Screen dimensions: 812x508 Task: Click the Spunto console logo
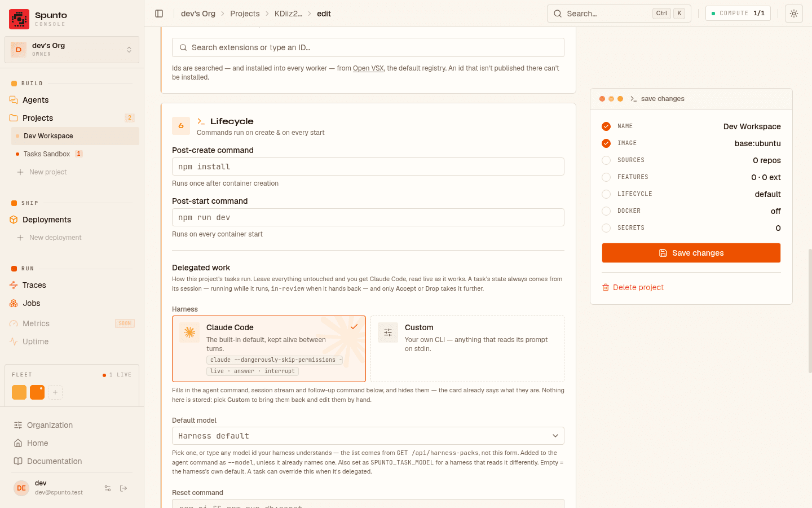tap(19, 19)
